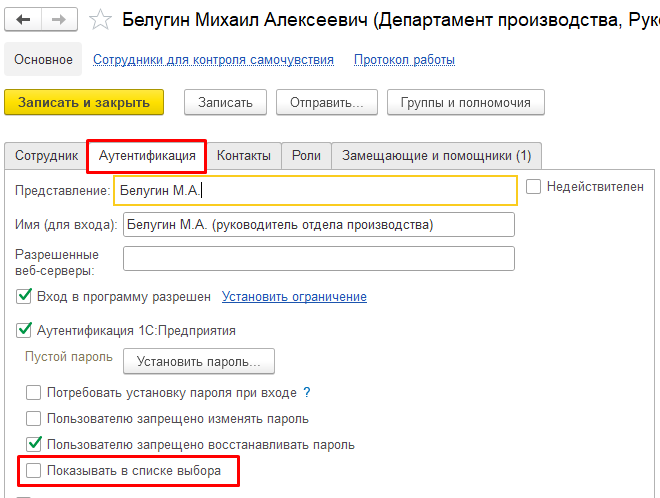
Task: Toggle Вход в программу разрешен checkbox
Action: [x=24, y=296]
